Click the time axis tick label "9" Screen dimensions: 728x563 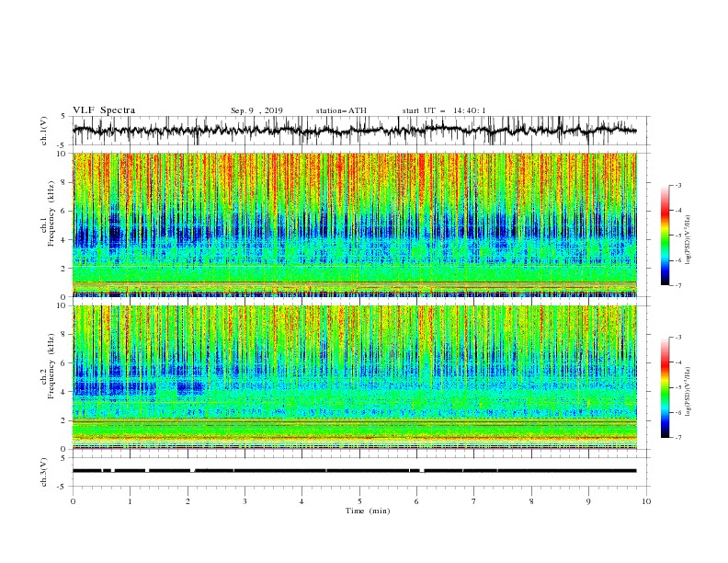tap(588, 501)
